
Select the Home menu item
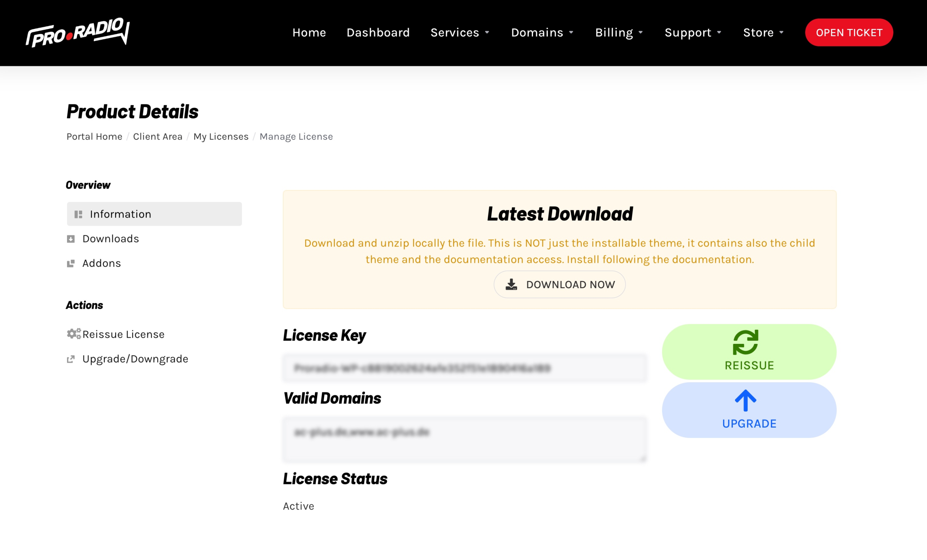tap(309, 33)
